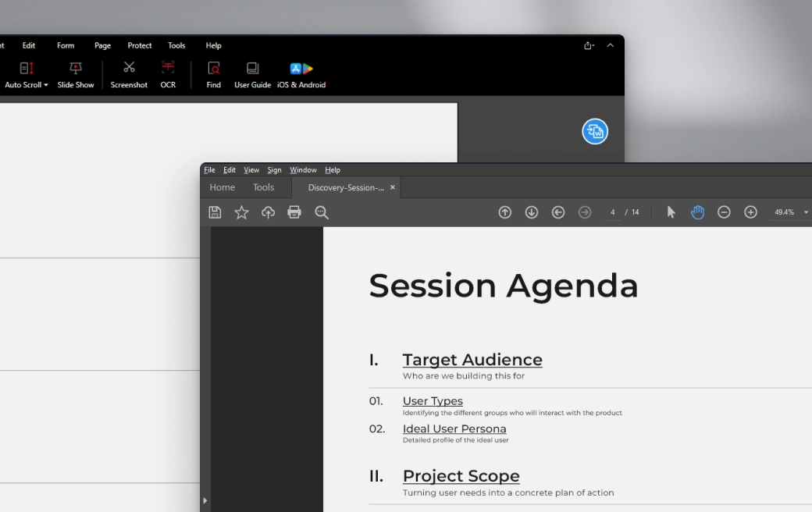
Task: Click the upload to cloud icon
Action: click(268, 212)
